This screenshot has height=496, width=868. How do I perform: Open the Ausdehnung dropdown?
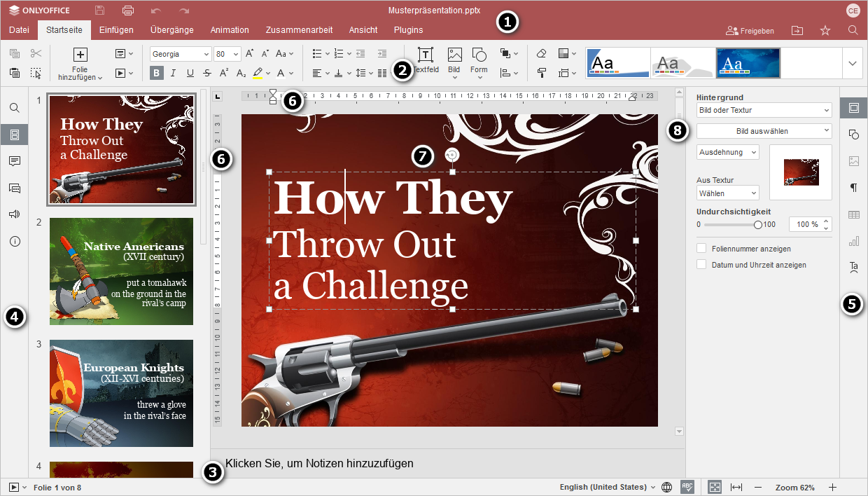click(728, 152)
